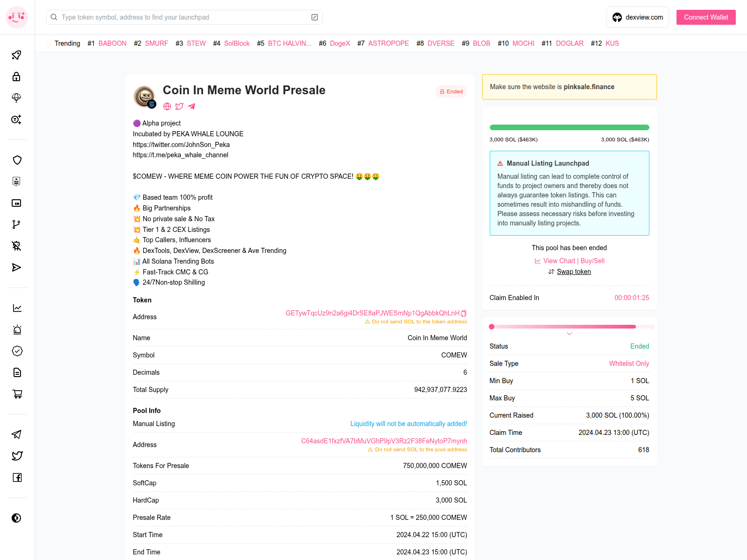Open the shopping cart sidebar icon
Image resolution: width=747 pixels, height=560 pixels.
17,394
